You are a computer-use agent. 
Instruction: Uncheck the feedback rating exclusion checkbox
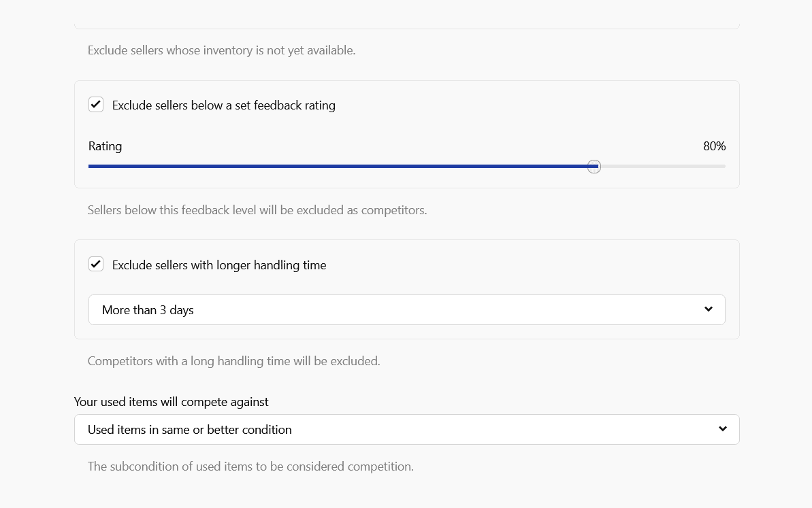(x=96, y=105)
